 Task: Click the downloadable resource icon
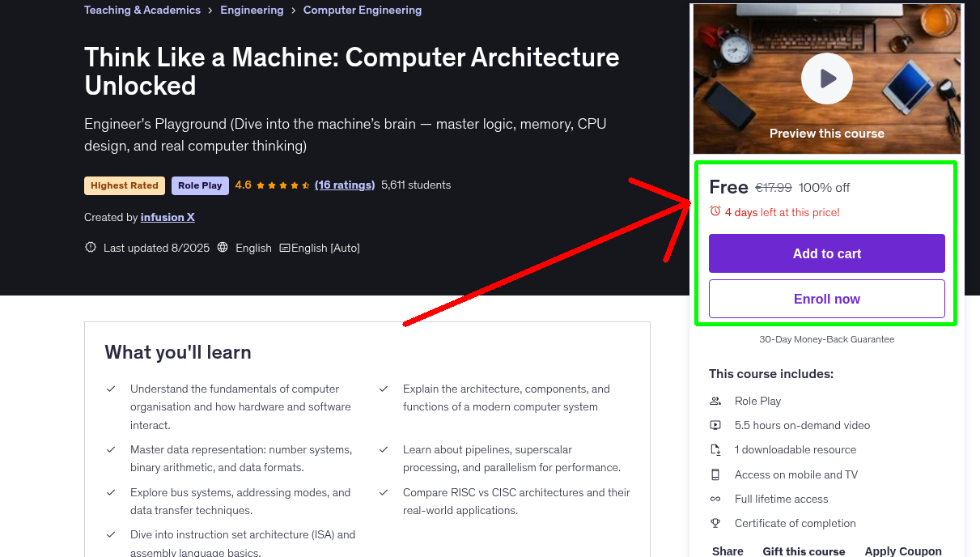coord(715,449)
